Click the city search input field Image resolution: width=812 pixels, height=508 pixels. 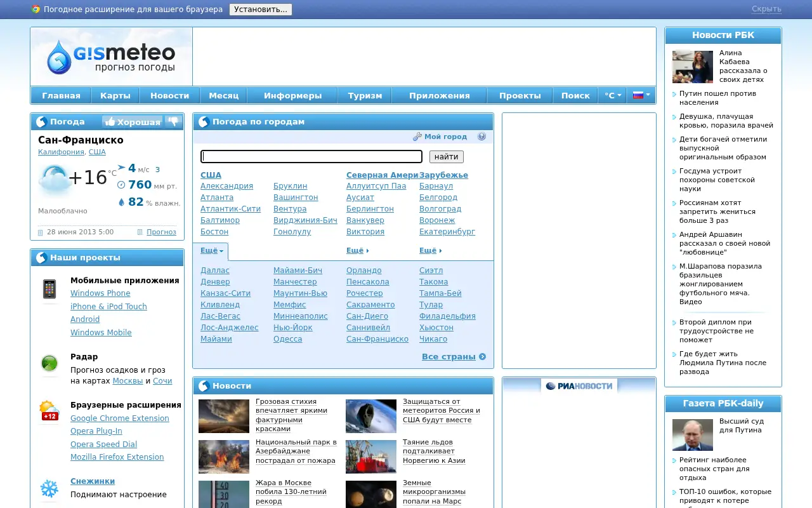tap(311, 156)
